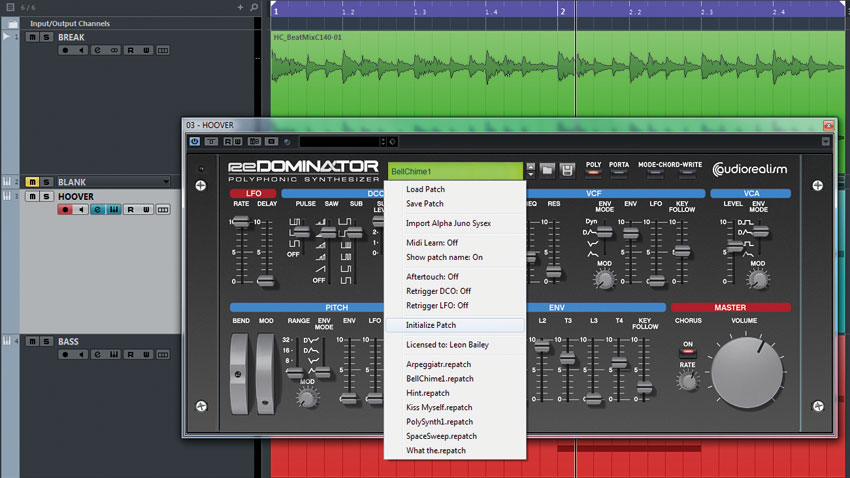This screenshot has width=850, height=478.
Task: Choose Load Patch from the menu
Action: click(x=426, y=189)
